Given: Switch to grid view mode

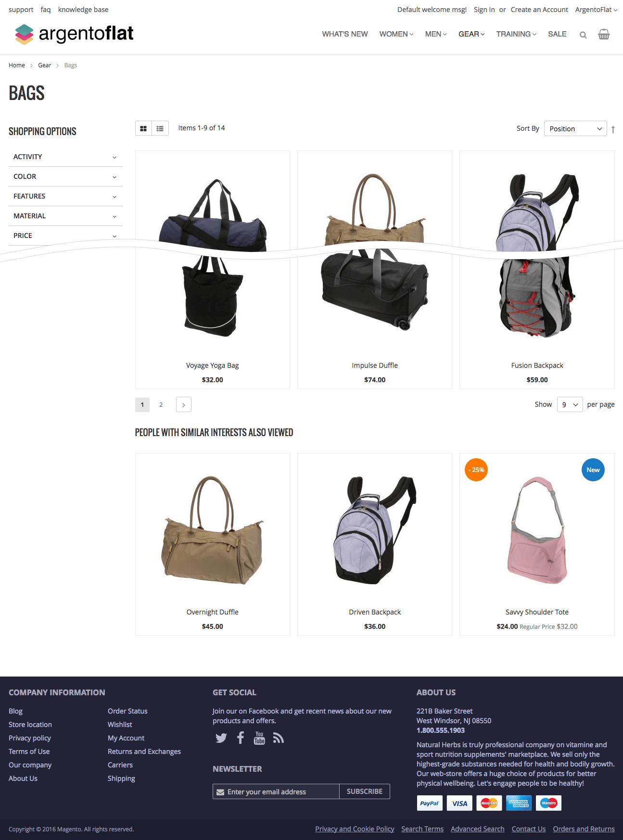Looking at the screenshot, I should (x=143, y=128).
